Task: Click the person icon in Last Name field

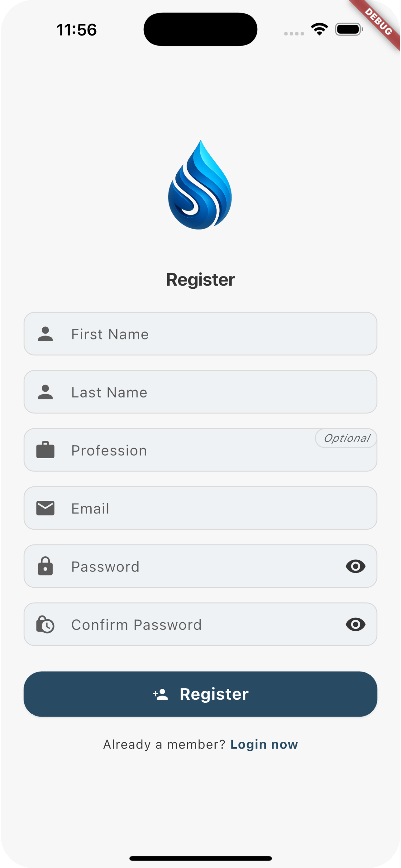Action: [45, 392]
